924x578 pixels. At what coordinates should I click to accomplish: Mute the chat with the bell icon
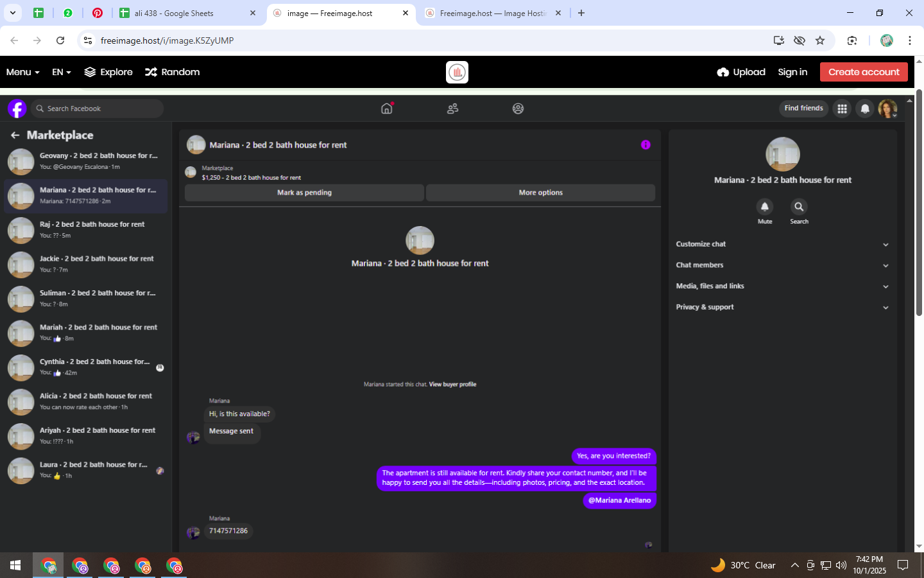click(765, 207)
